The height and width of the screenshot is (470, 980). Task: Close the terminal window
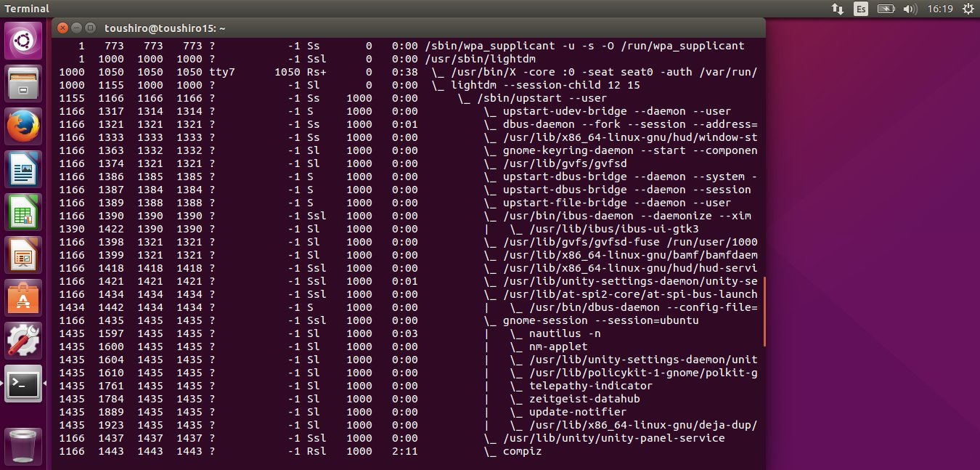[62, 28]
